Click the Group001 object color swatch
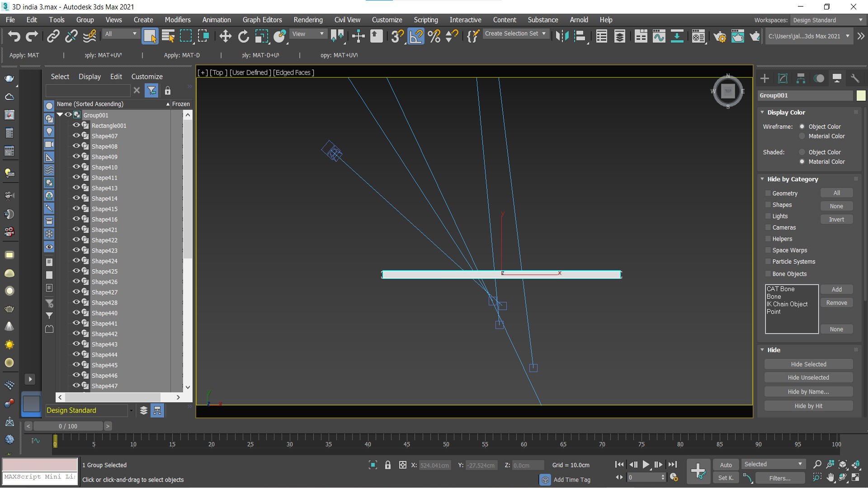The image size is (868, 488). 861,95
